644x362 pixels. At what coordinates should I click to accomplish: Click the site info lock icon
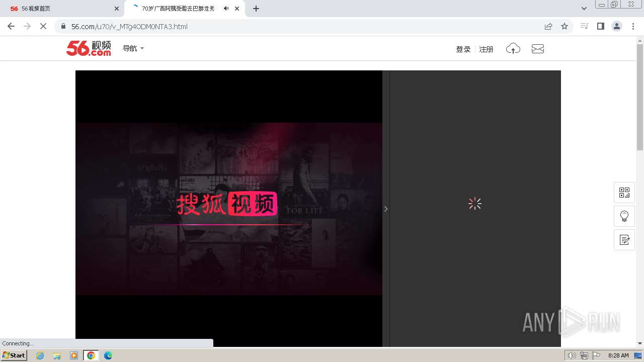[x=63, y=26]
